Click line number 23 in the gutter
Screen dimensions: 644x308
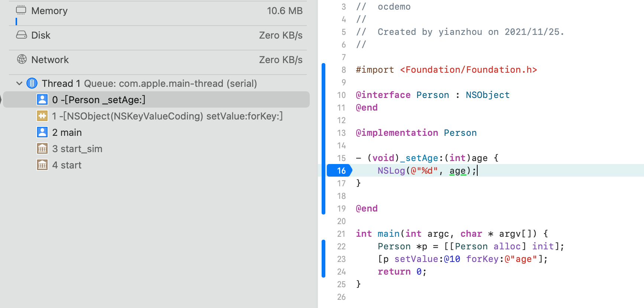341,259
